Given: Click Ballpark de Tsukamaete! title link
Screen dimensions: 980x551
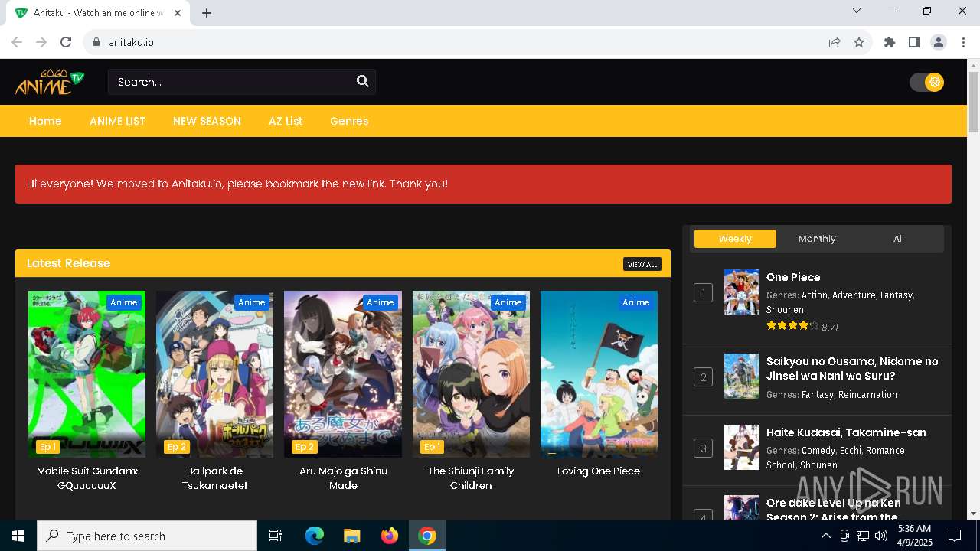Looking at the screenshot, I should tap(214, 478).
